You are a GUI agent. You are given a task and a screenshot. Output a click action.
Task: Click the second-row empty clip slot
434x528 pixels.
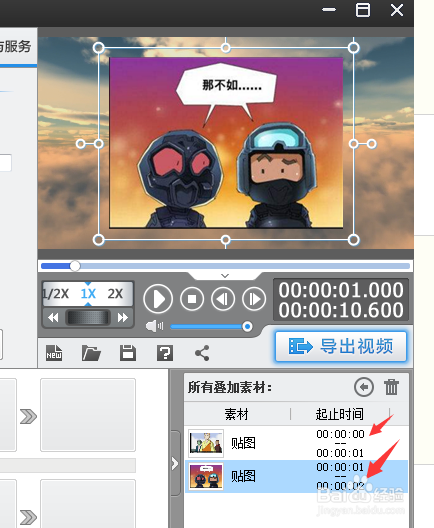click(x=88, y=504)
